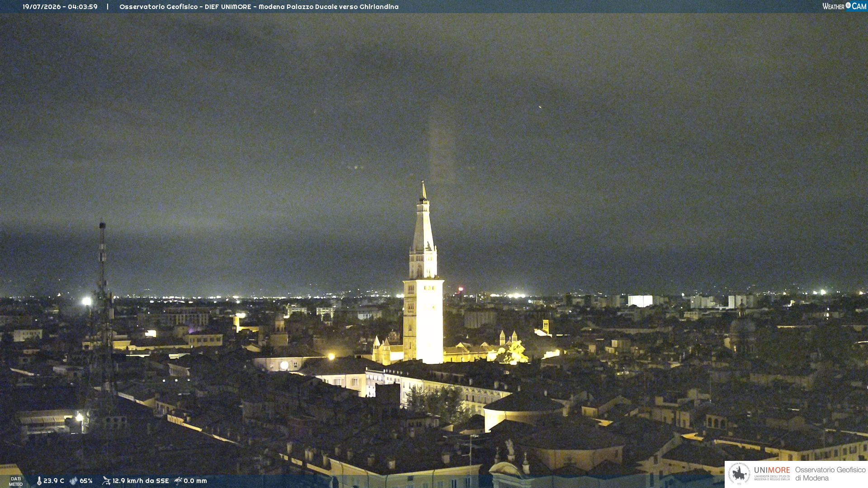The height and width of the screenshot is (488, 868).
Task: Click the DATI METEO label
Action: 16,481
